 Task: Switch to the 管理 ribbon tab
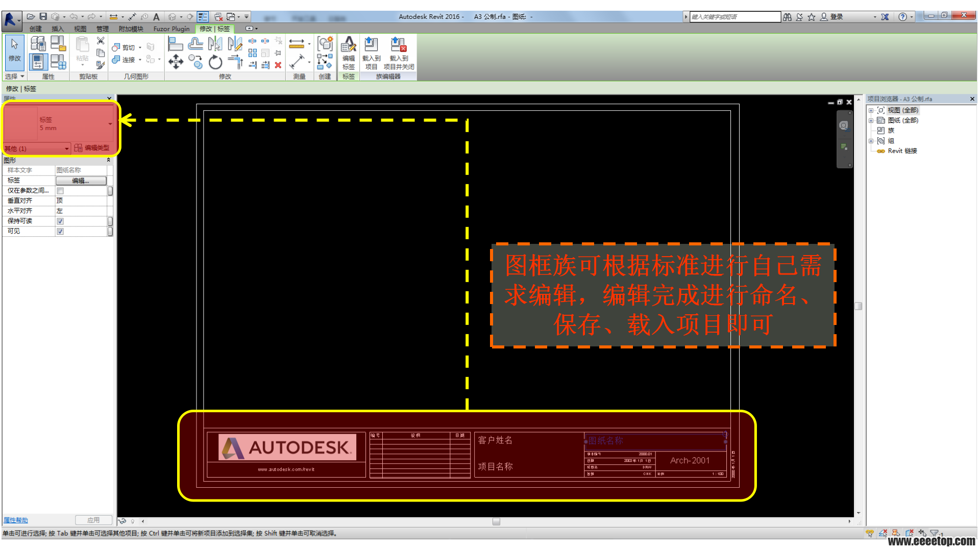[x=103, y=29]
